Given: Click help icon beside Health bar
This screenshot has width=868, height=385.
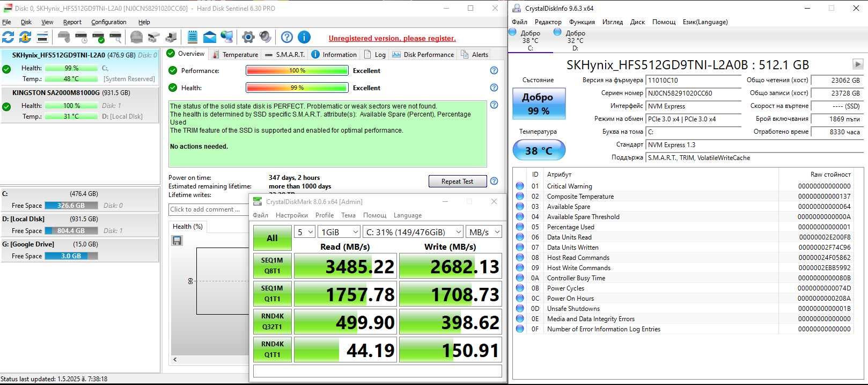Looking at the screenshot, I should tap(494, 88).
